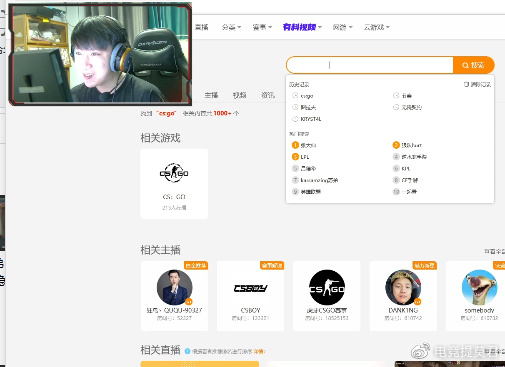Screen dimensions: 505x367
Task: Click the DANK1NG streamer name
Action: point(403,310)
